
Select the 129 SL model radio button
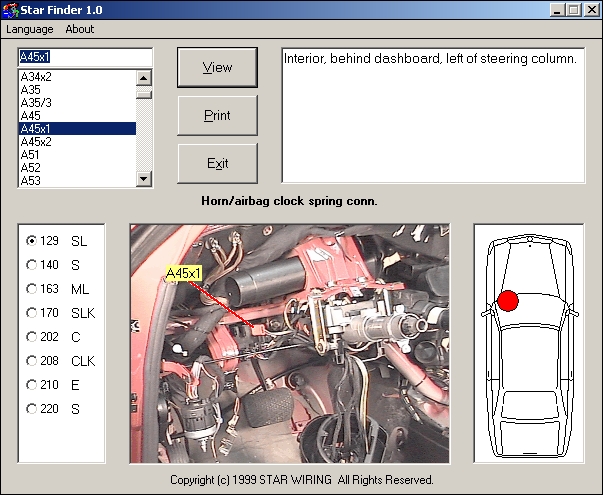pos(32,240)
